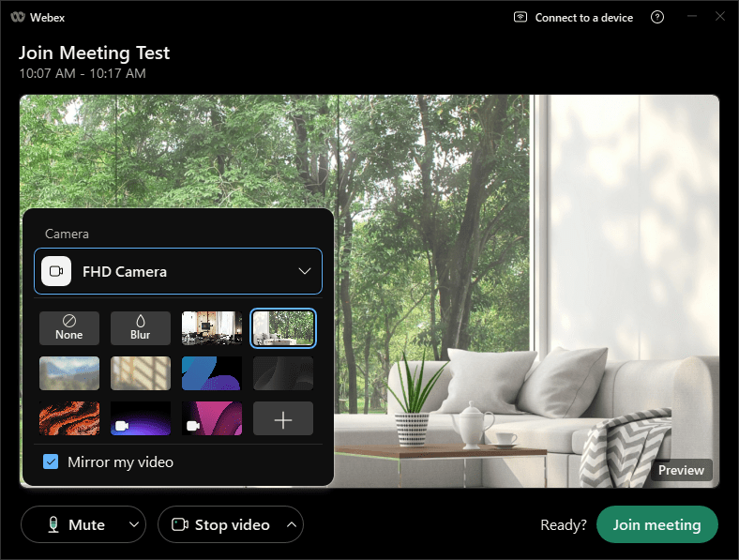This screenshot has width=739, height=560.
Task: Add a custom background with plus button
Action: [x=283, y=418]
